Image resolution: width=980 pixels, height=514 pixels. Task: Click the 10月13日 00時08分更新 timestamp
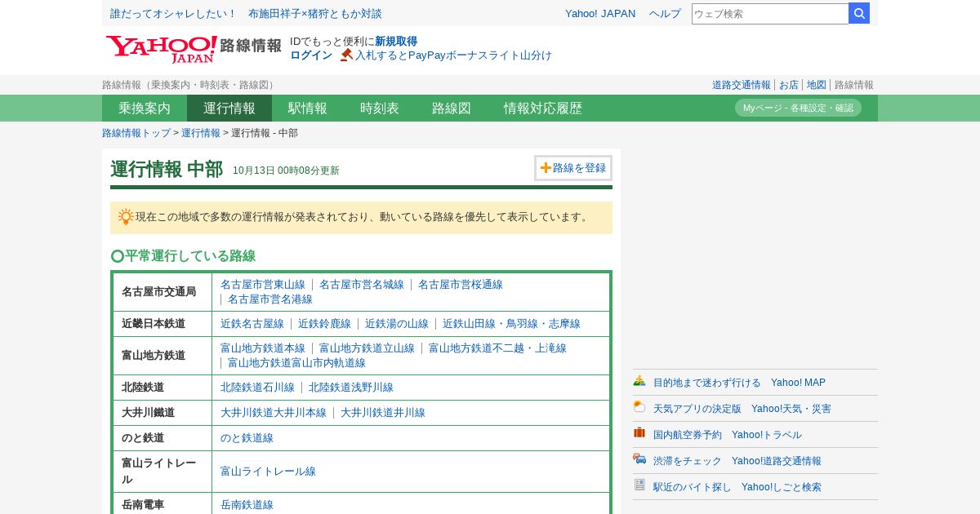tap(286, 171)
